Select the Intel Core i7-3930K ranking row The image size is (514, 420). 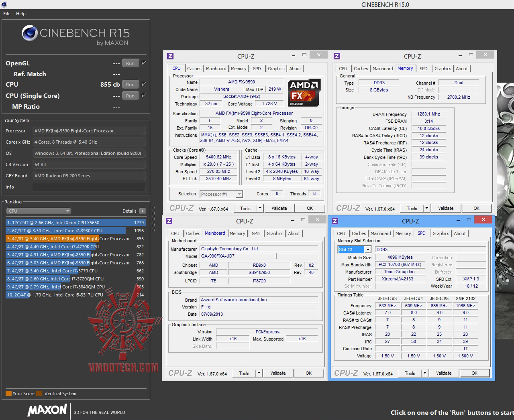coord(75,231)
